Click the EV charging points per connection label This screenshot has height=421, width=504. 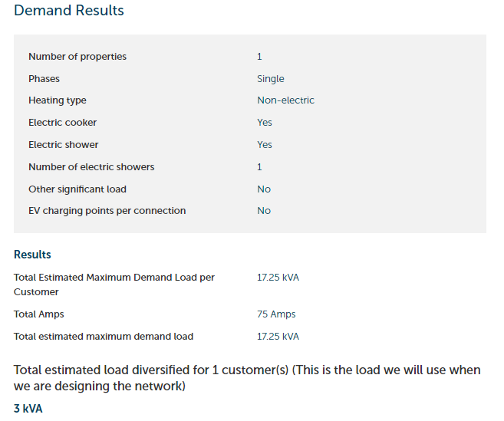tap(107, 211)
